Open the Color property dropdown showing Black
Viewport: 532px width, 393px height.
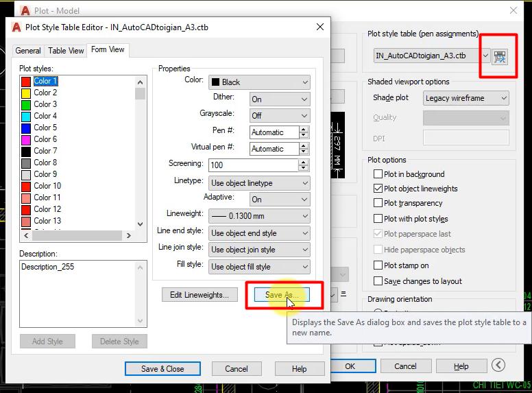pos(259,82)
